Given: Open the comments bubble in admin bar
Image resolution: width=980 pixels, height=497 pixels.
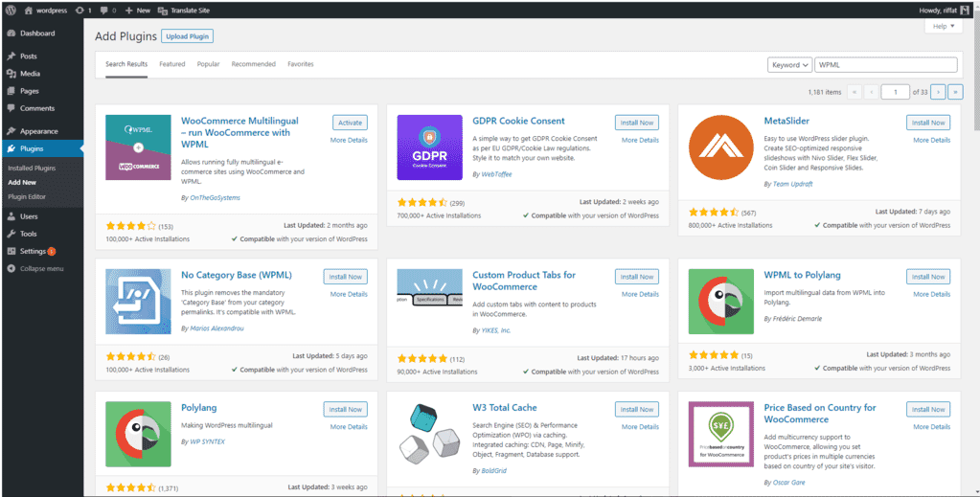Looking at the screenshot, I should 107,11.
